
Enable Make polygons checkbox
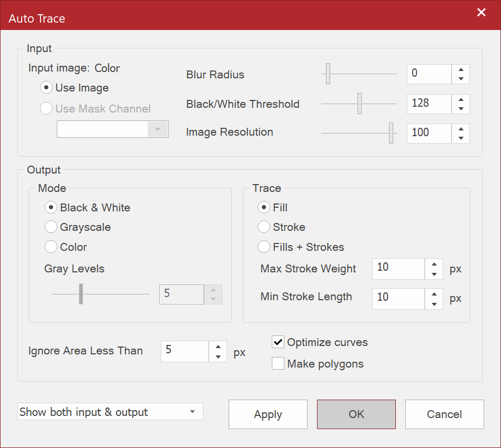tap(278, 364)
